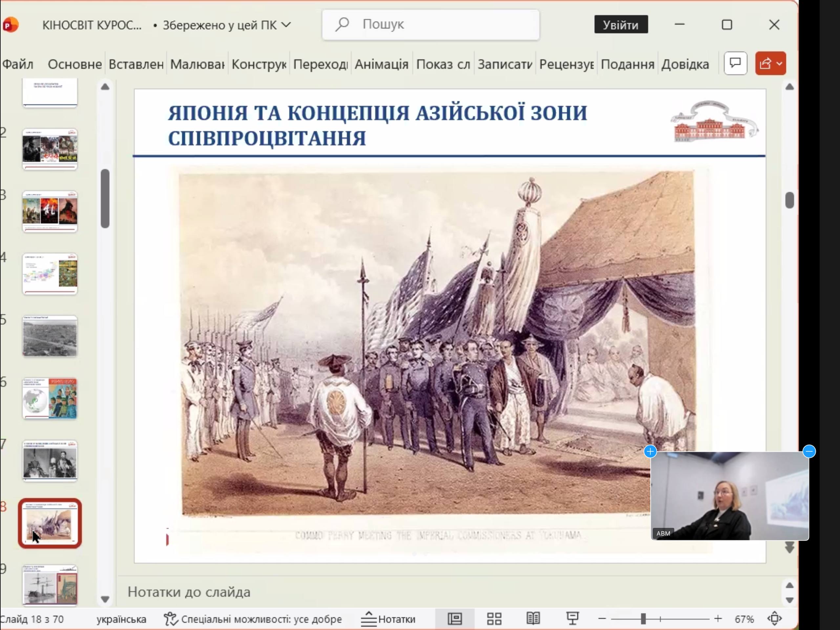Open the Share button dropdown arrow

(x=779, y=63)
